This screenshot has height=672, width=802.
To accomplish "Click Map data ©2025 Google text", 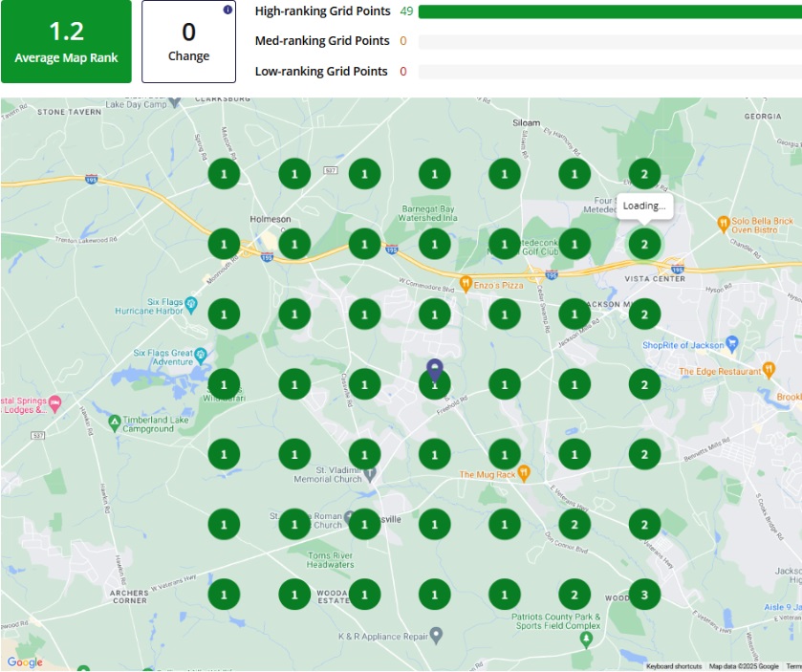I will pyautogui.click(x=744, y=666).
